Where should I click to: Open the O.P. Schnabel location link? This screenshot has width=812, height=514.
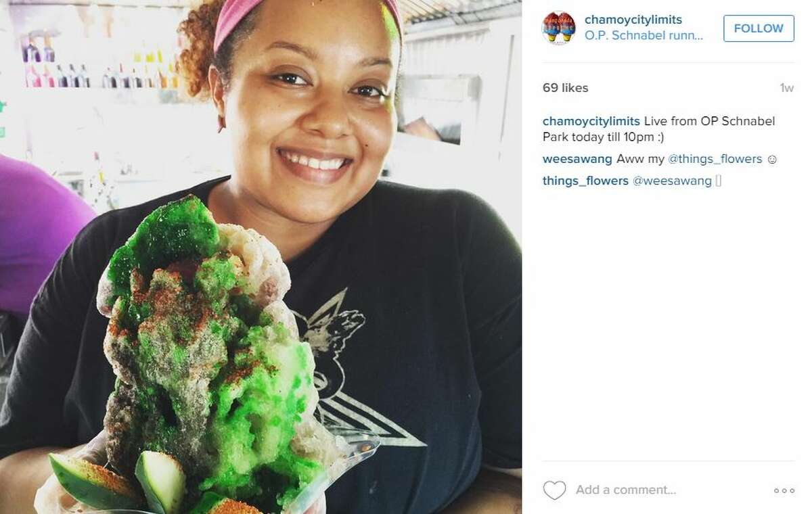(x=644, y=36)
